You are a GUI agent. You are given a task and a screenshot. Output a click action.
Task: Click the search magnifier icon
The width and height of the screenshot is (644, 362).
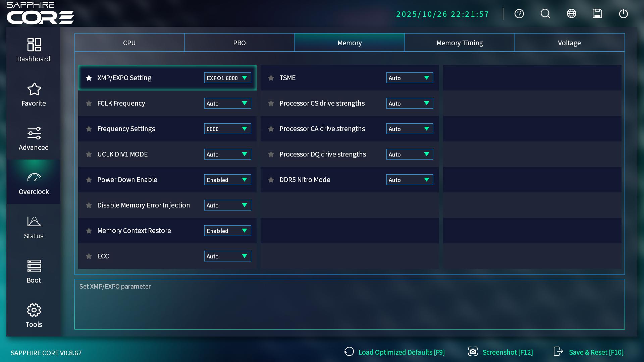pos(545,14)
